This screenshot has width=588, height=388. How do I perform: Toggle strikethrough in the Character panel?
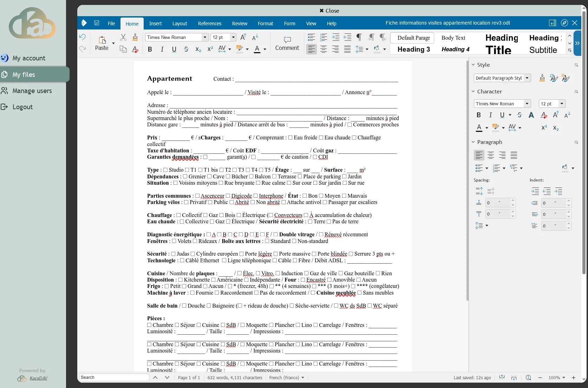(520, 115)
